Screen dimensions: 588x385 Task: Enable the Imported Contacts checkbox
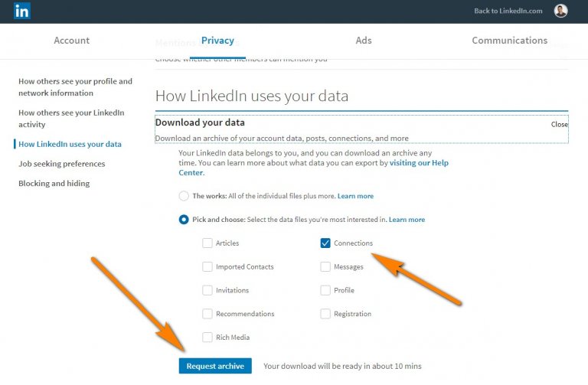pyautogui.click(x=207, y=267)
